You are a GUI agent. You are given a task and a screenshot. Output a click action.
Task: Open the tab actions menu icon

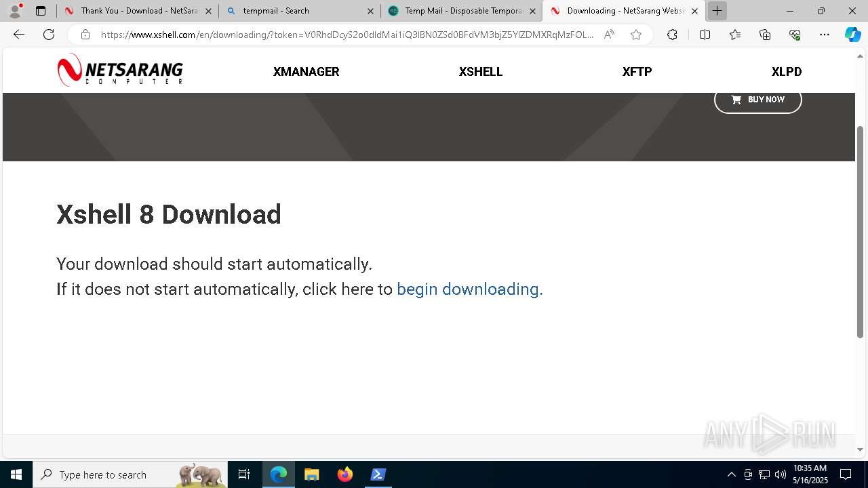click(41, 11)
